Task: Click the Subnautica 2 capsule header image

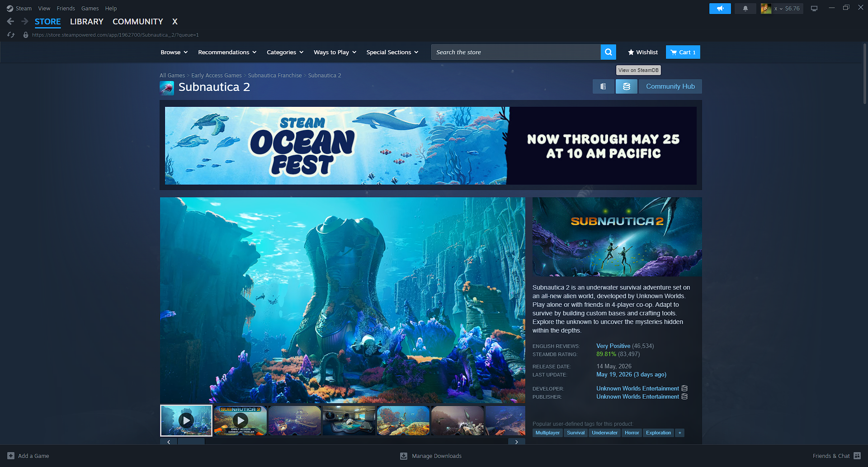Action: [x=617, y=237]
